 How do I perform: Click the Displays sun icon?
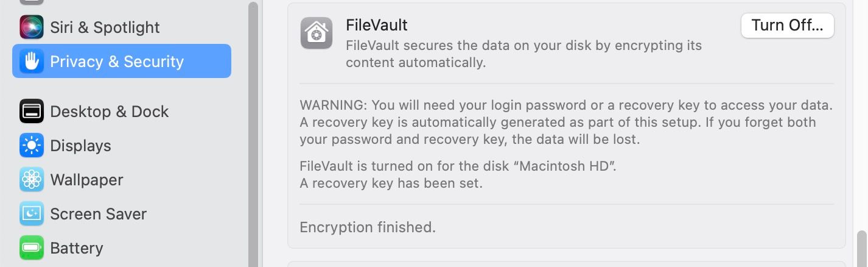coord(31,146)
